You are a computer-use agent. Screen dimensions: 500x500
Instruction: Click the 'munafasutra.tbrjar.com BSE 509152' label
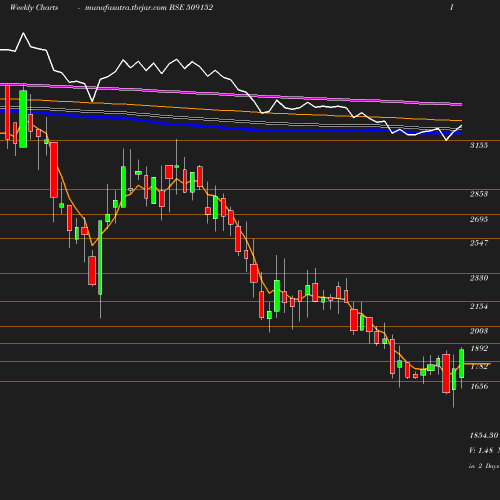pyautogui.click(x=149, y=7)
